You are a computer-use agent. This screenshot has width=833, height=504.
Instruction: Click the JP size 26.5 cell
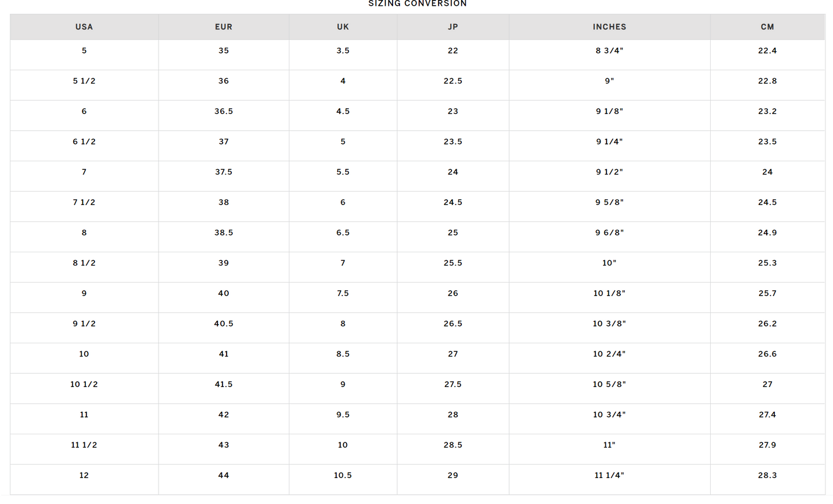pyautogui.click(x=453, y=324)
